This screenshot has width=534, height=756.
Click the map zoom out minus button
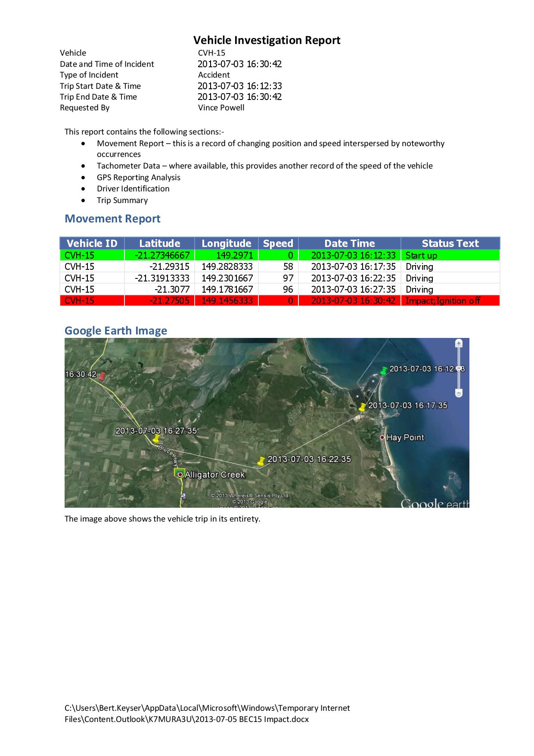tap(459, 393)
